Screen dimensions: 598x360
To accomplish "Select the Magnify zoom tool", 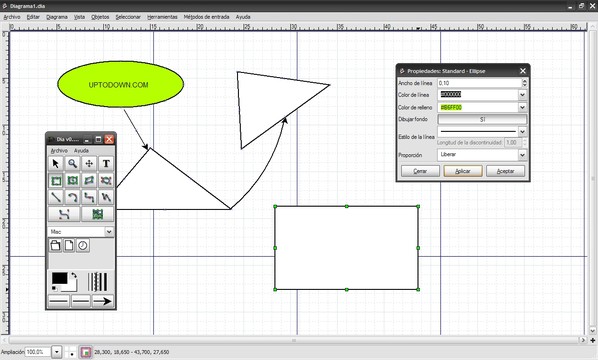I will [x=72, y=164].
